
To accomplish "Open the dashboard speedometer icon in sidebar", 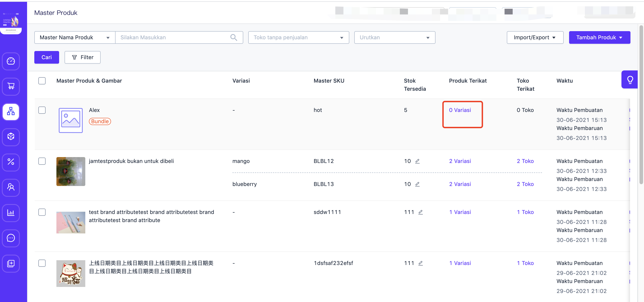I will click(11, 61).
